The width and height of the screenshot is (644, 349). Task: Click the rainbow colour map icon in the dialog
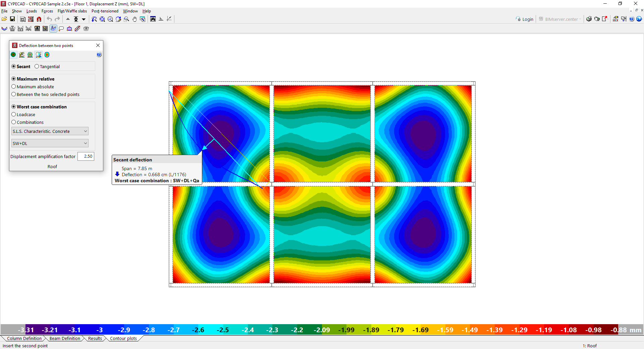[47, 55]
